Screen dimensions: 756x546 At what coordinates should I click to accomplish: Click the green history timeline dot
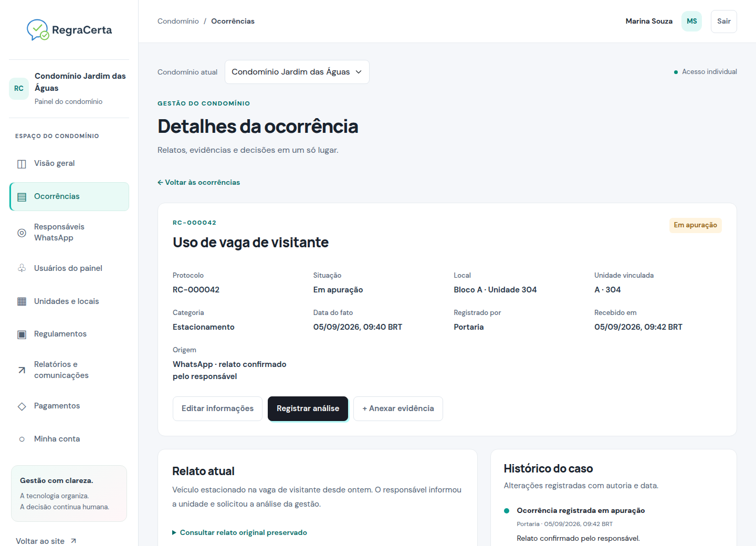(507, 511)
